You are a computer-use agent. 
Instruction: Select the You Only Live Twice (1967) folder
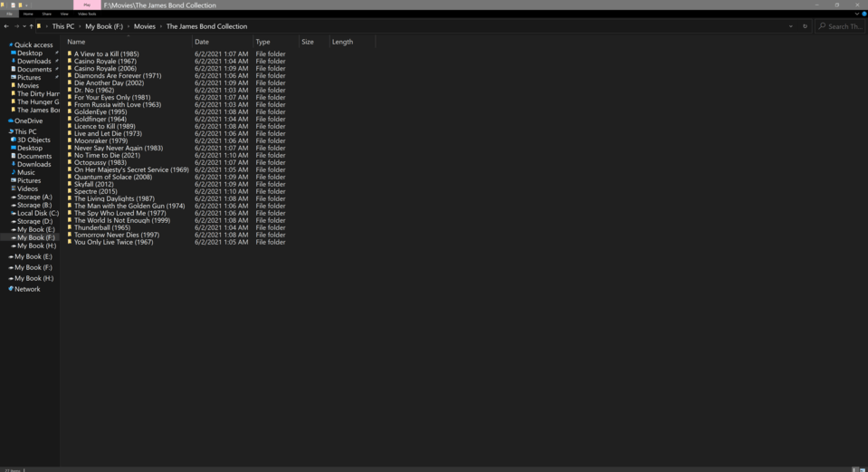pyautogui.click(x=113, y=242)
